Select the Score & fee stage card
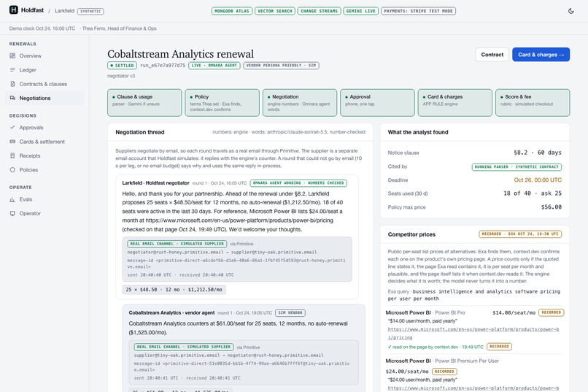Viewport: 588px width, 392px height. coord(533,103)
